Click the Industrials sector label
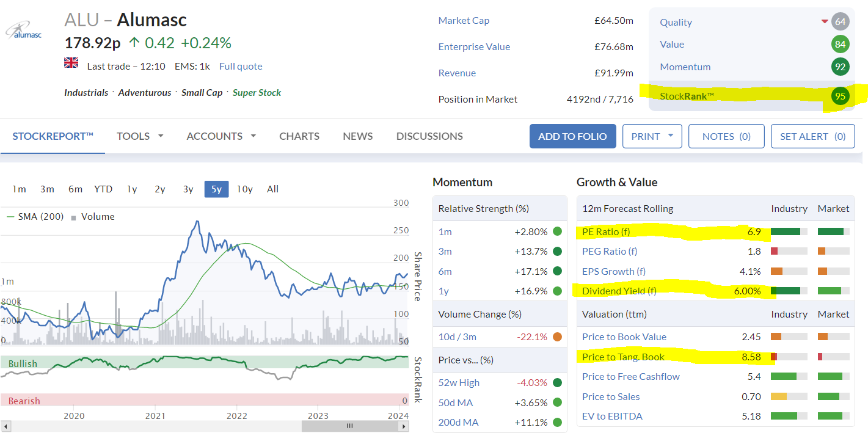Viewport: 868px width, 433px height. pos(86,93)
